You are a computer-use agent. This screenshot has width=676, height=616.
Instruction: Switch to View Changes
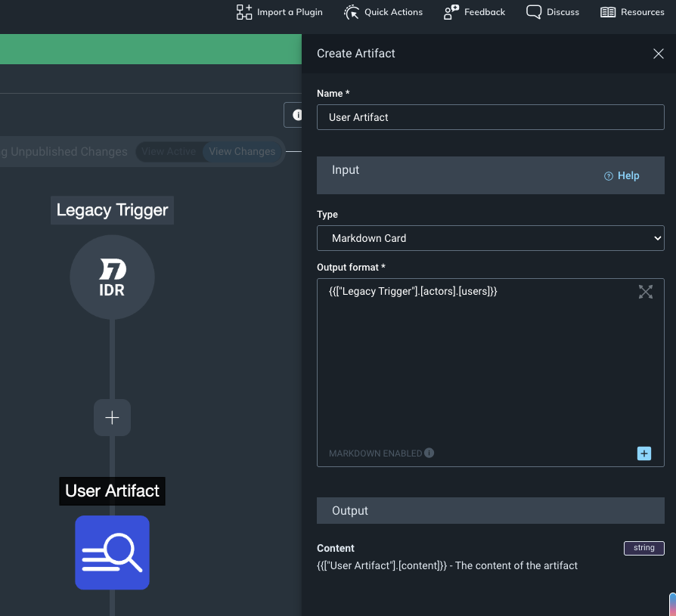(242, 151)
